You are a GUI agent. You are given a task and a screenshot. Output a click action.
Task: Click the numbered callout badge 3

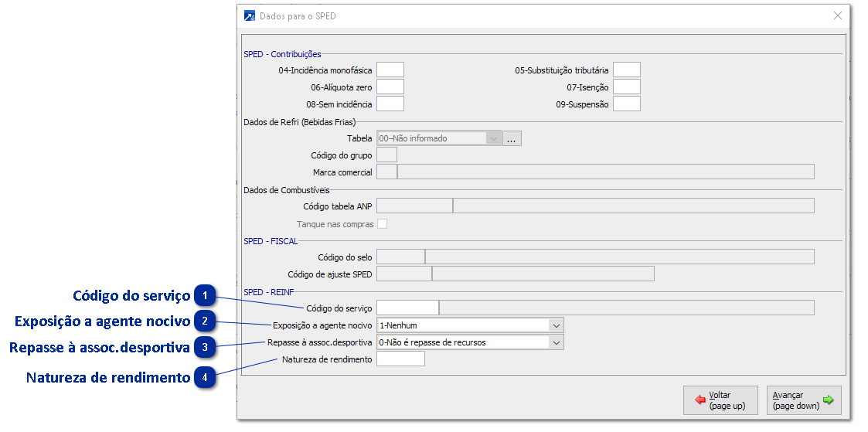[205, 348]
